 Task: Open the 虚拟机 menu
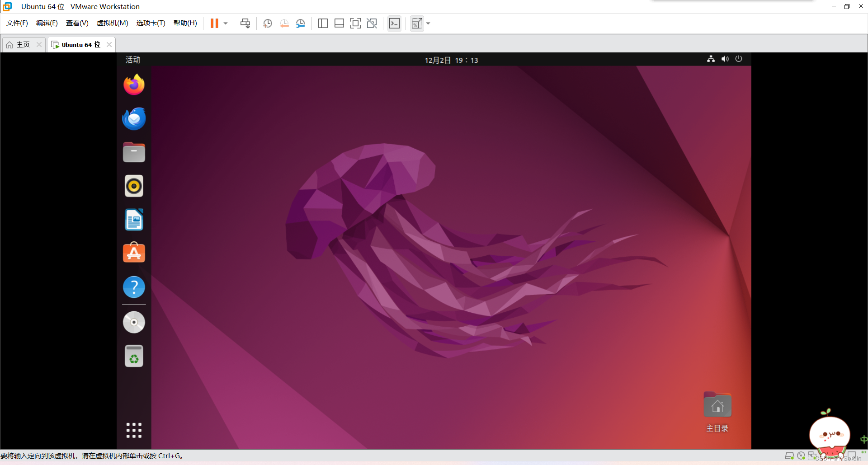click(112, 23)
